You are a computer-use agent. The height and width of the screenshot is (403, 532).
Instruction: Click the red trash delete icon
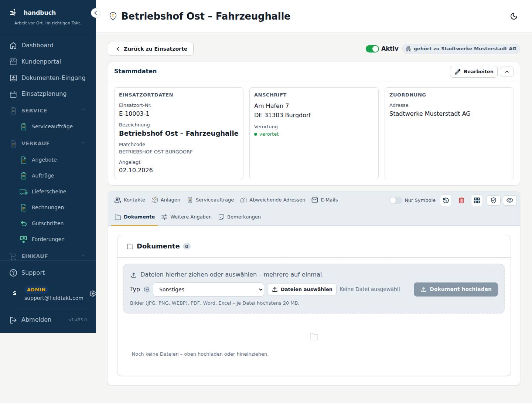[x=461, y=200]
